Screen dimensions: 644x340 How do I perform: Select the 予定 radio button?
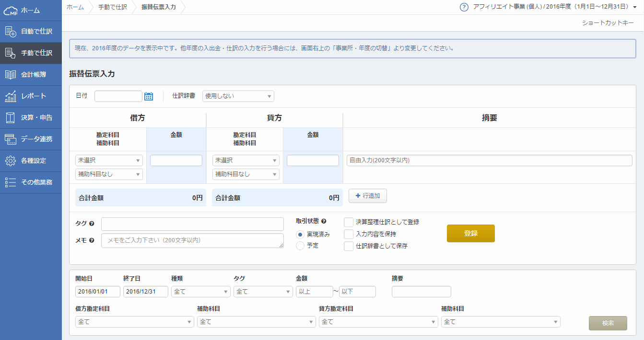coord(300,246)
